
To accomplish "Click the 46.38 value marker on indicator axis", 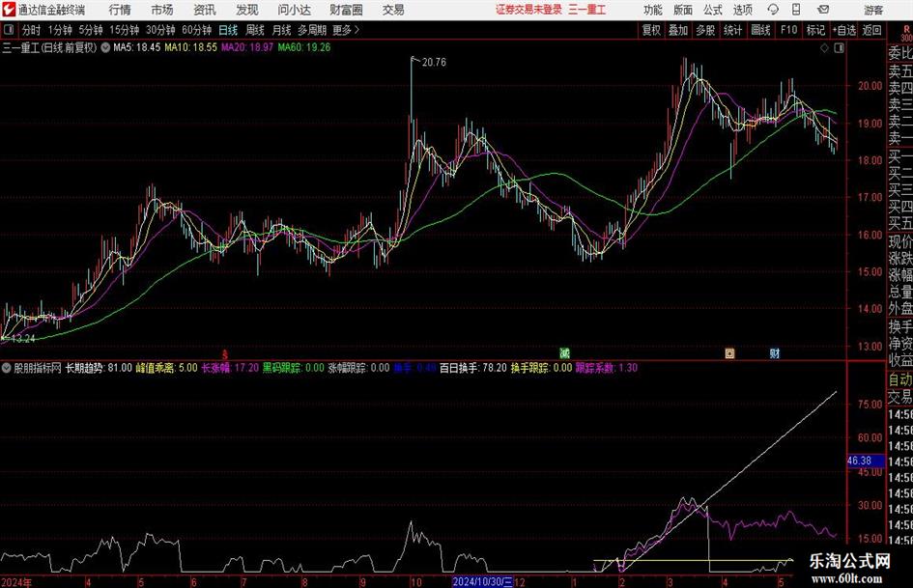I will point(866,462).
